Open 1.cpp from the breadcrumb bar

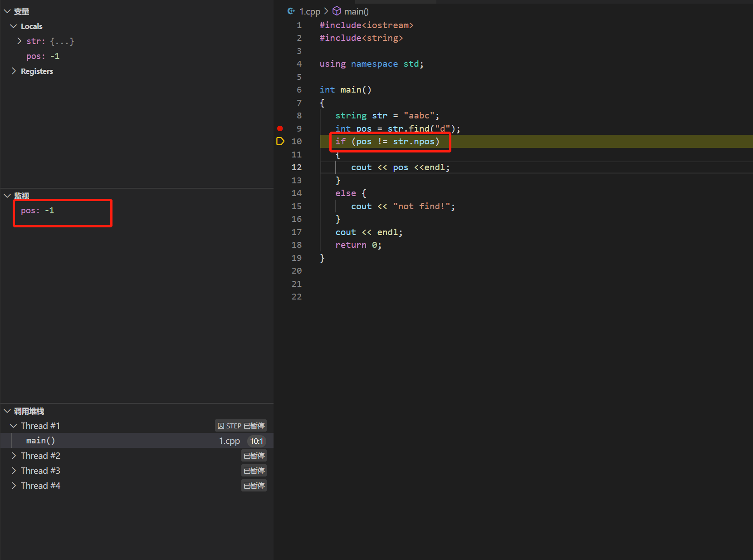[x=309, y=11]
